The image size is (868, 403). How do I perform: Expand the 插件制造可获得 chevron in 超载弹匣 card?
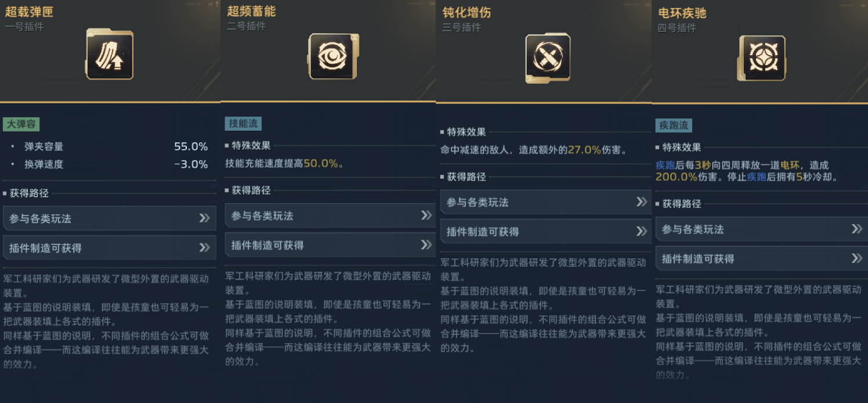[x=204, y=248]
